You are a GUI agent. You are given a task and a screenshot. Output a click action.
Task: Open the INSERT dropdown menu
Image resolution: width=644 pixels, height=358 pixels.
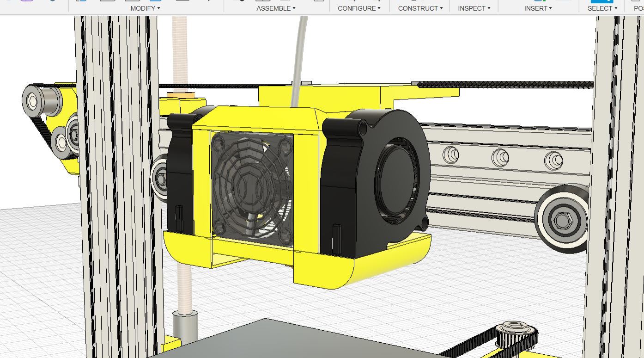(538, 8)
